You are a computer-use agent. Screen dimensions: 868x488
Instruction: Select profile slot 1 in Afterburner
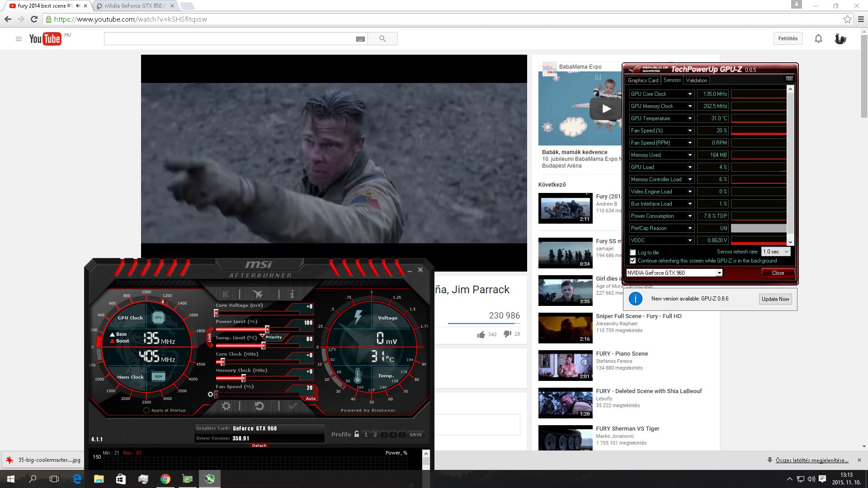[366, 434]
